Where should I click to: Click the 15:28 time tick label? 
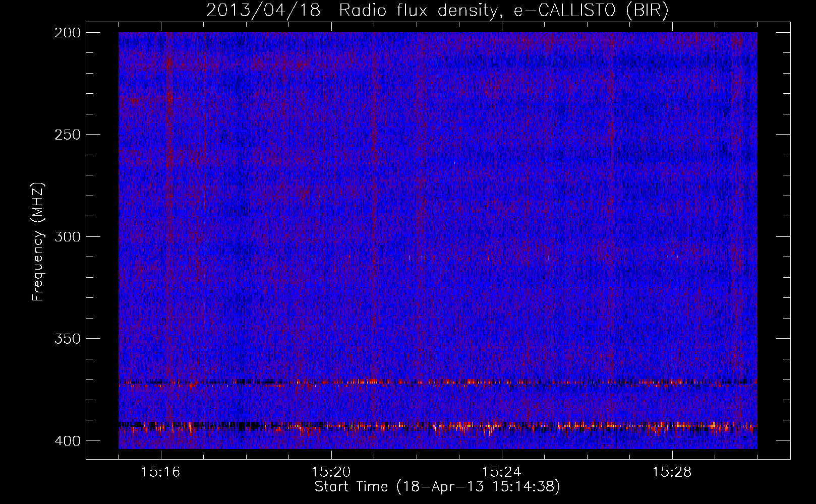[x=672, y=472]
